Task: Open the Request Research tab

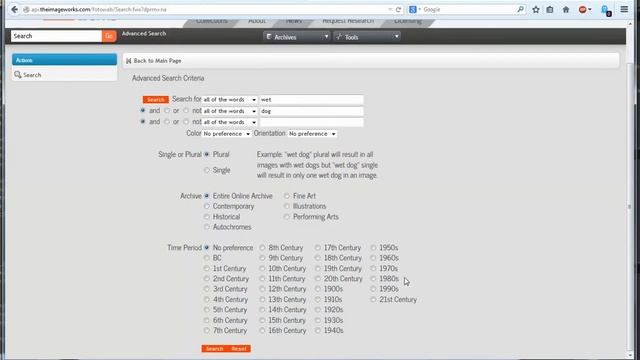Action: (348, 21)
